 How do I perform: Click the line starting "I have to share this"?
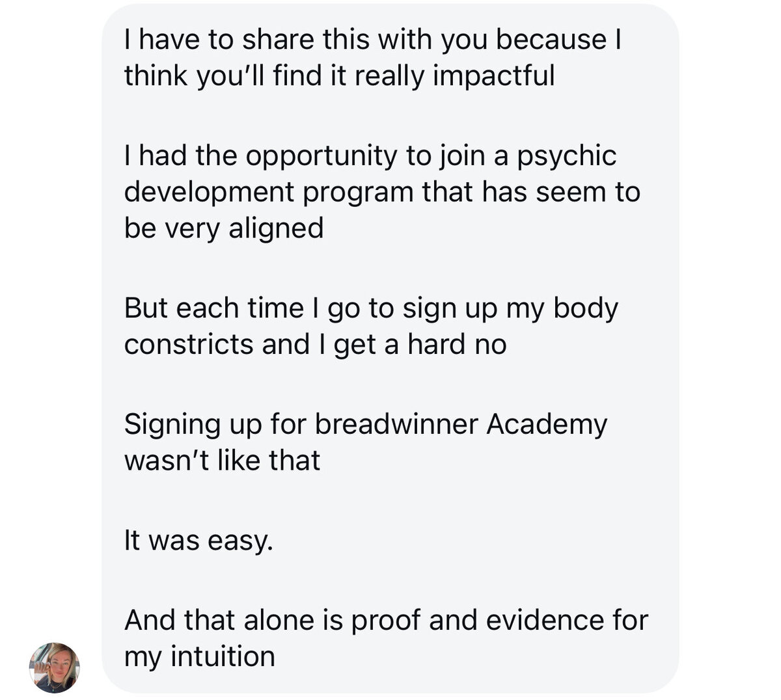click(x=371, y=40)
